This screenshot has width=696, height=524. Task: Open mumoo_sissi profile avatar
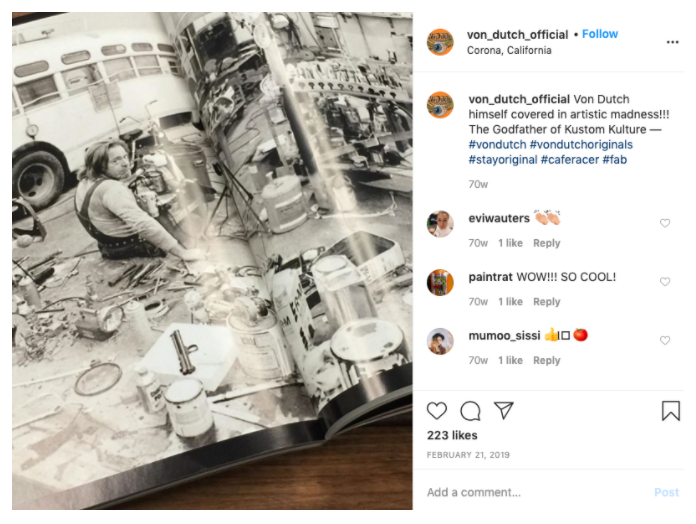(440, 341)
